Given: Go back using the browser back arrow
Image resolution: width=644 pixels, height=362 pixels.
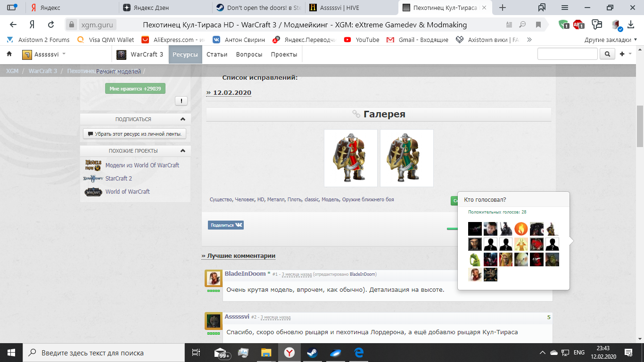Looking at the screenshot, I should coord(13,25).
